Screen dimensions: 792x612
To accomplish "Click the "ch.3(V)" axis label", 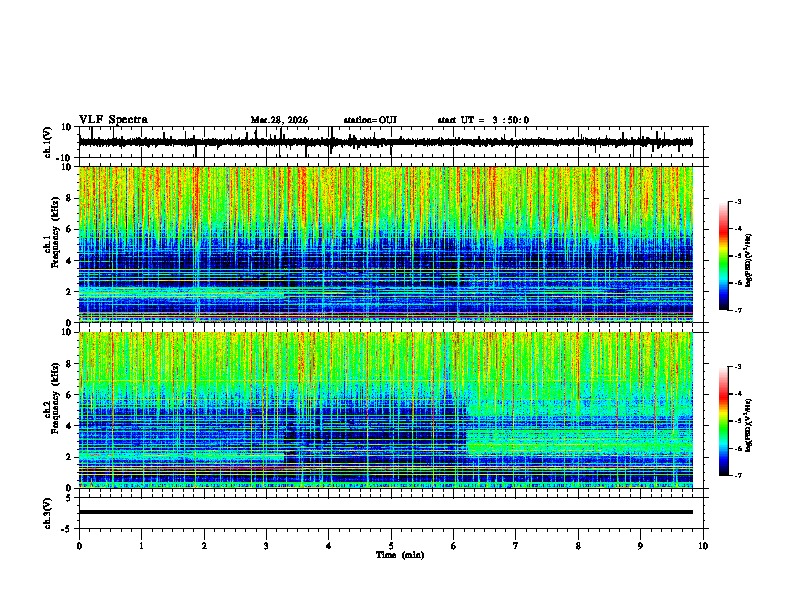I will pyautogui.click(x=48, y=513).
